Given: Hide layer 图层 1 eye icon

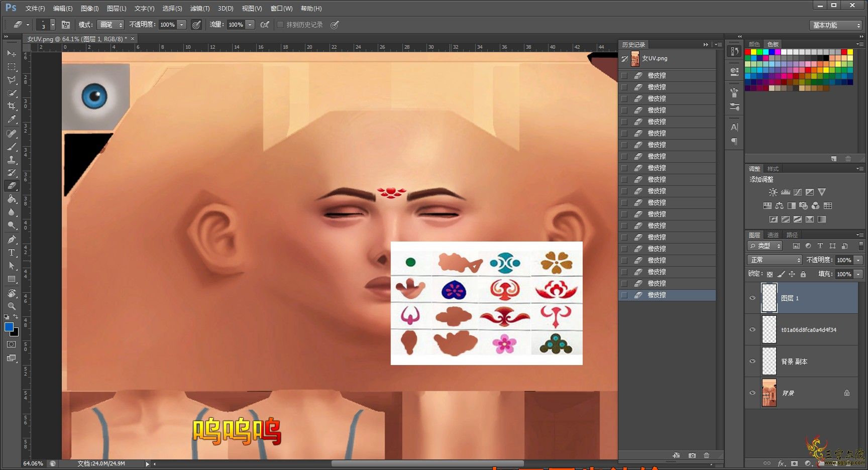Looking at the screenshot, I should tap(752, 298).
